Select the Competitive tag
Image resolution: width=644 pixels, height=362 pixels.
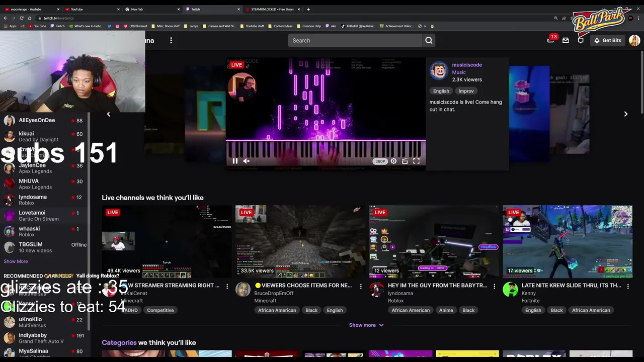click(160, 310)
